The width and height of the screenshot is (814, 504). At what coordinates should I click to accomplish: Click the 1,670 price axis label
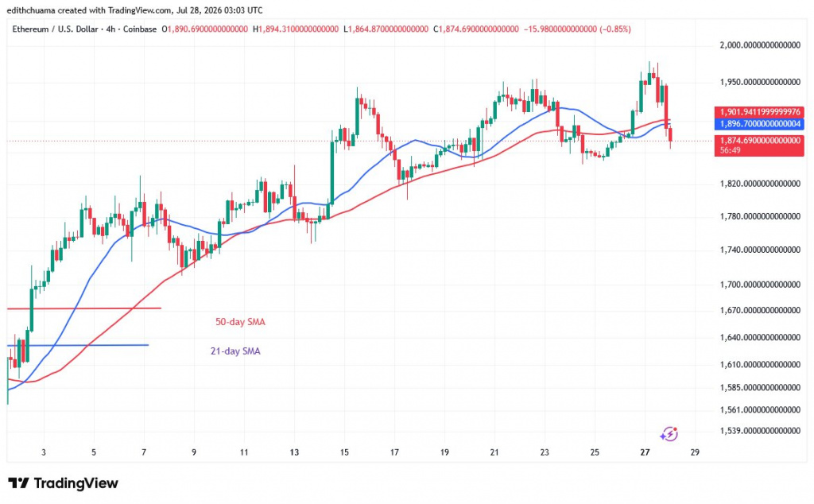click(x=760, y=310)
